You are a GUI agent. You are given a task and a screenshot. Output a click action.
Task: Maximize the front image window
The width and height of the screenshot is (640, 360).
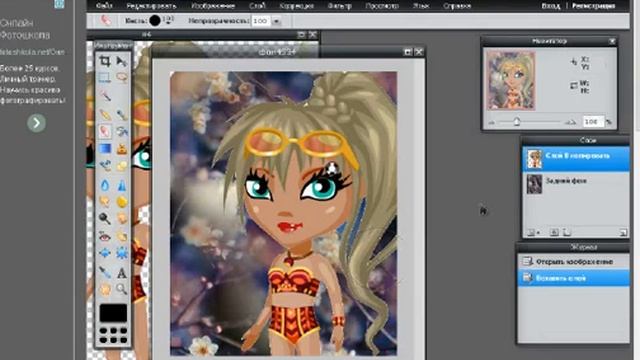[407, 52]
